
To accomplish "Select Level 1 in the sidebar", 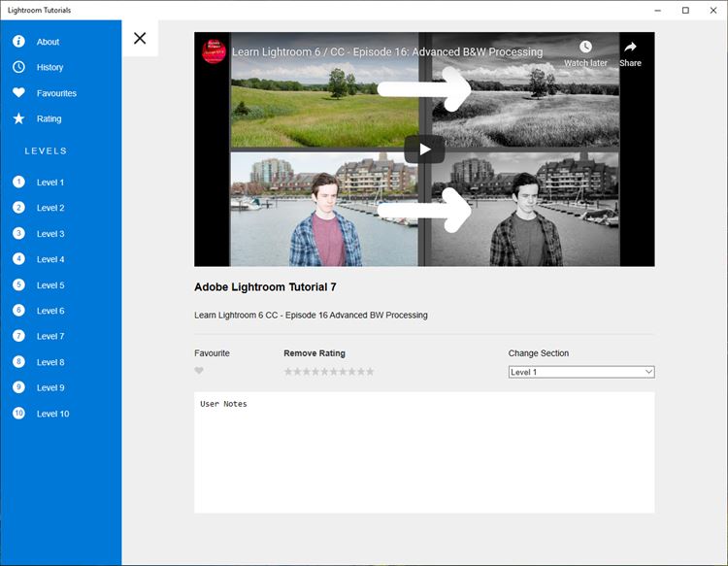I will (50, 183).
